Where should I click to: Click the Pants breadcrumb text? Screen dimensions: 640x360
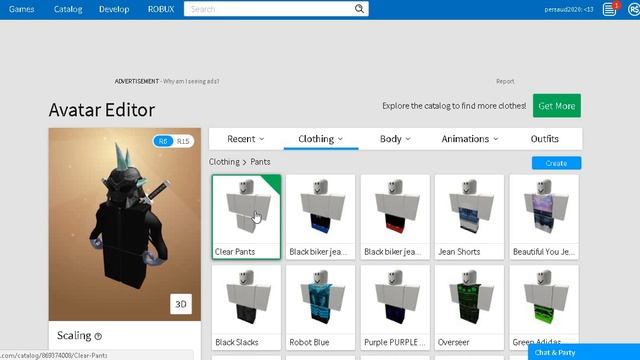260,162
